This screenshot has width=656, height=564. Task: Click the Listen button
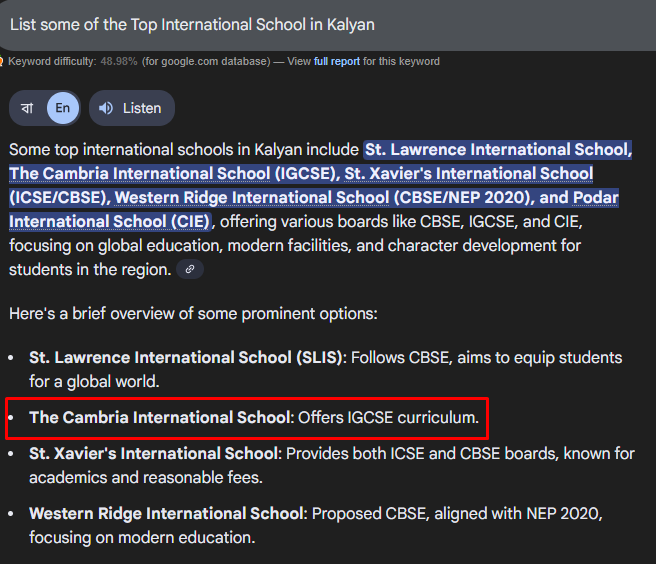point(132,108)
